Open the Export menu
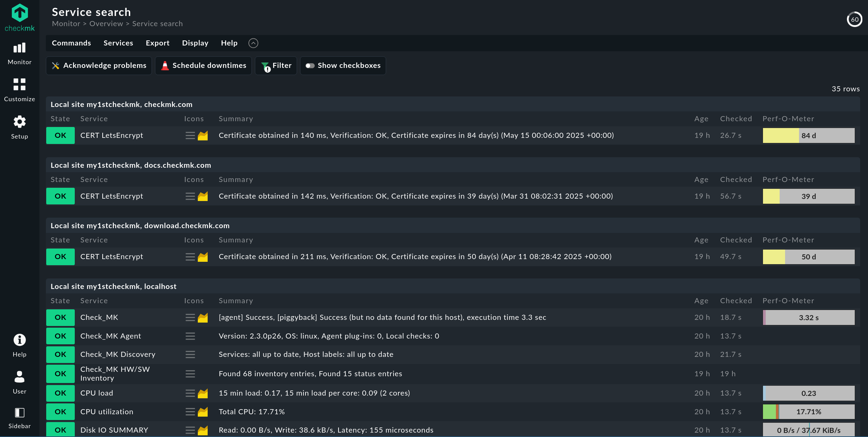The width and height of the screenshot is (868, 437). tap(158, 43)
